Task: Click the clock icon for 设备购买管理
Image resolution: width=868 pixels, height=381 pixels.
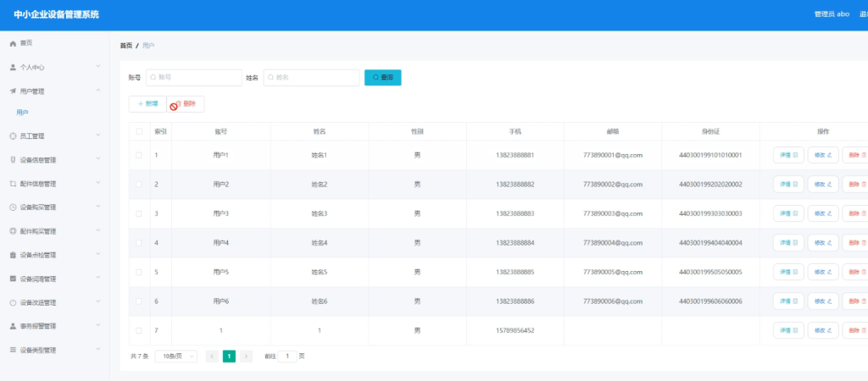Action: coord(13,207)
